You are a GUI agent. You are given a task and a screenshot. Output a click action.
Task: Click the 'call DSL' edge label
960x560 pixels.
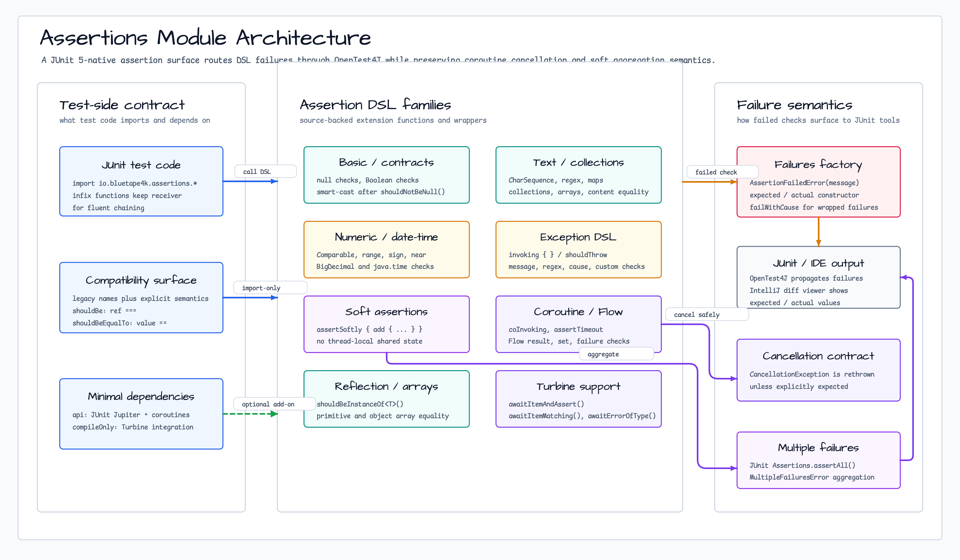[x=265, y=171]
